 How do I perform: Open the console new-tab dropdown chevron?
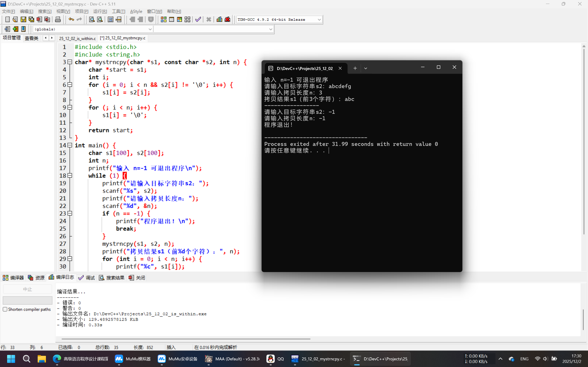click(x=365, y=68)
